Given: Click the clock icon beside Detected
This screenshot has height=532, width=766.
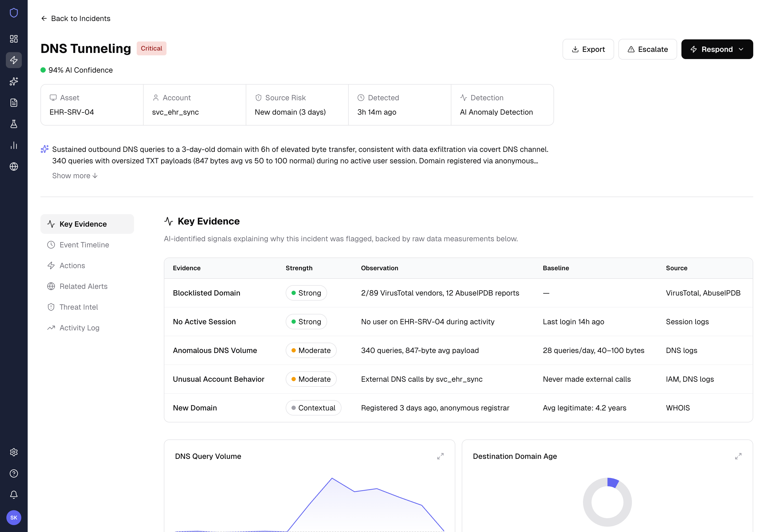Looking at the screenshot, I should click(x=361, y=98).
